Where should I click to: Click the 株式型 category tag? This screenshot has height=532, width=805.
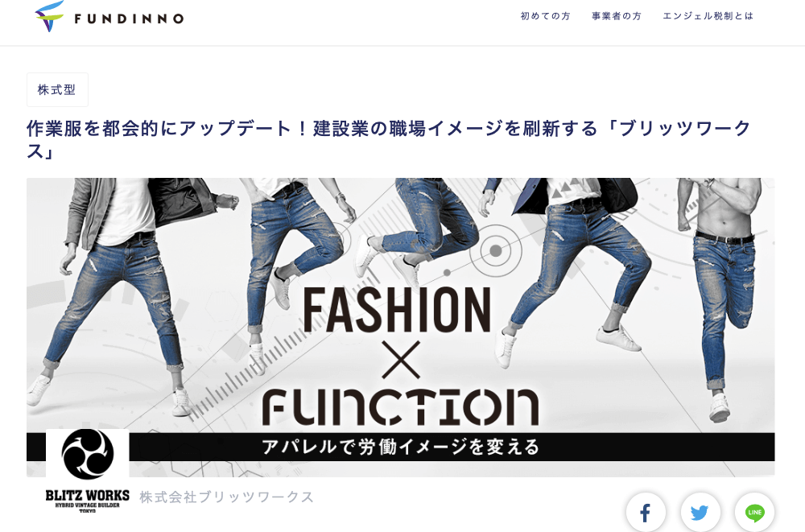[x=57, y=90]
